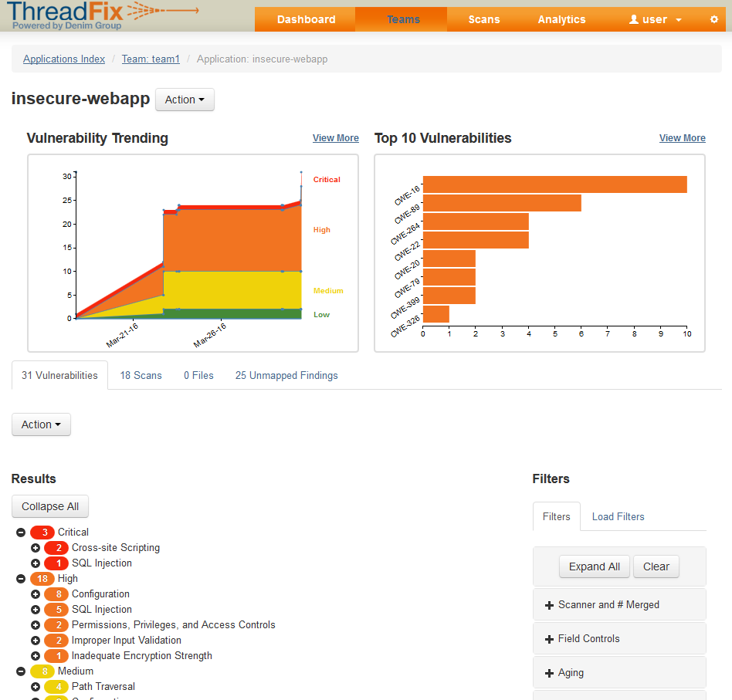Open the Load Filters tab
The width and height of the screenshot is (732, 700).
(x=618, y=516)
